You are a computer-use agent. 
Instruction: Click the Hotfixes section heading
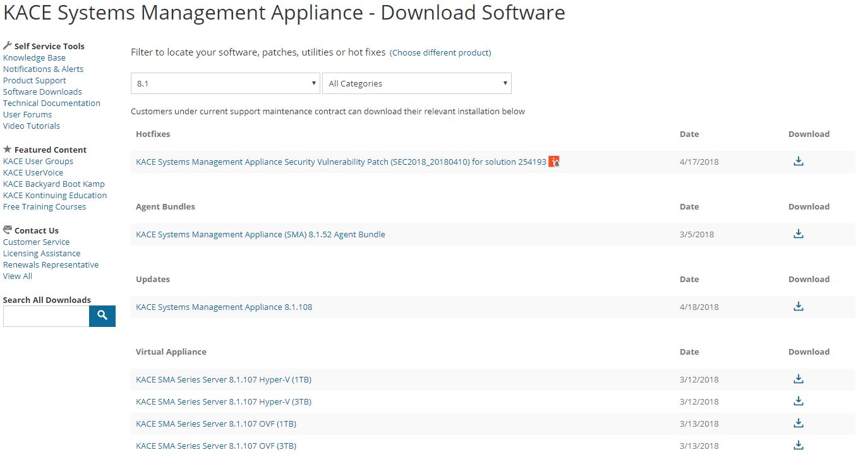[x=153, y=134]
